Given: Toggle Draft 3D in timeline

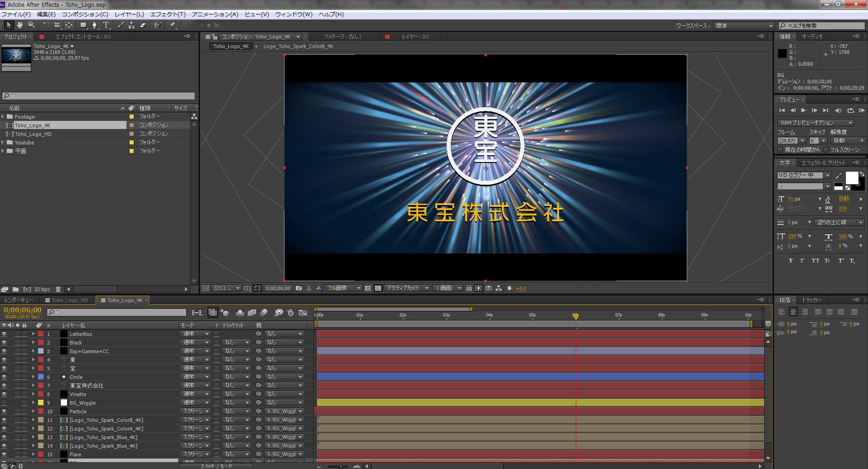Looking at the screenshot, I should [x=224, y=312].
